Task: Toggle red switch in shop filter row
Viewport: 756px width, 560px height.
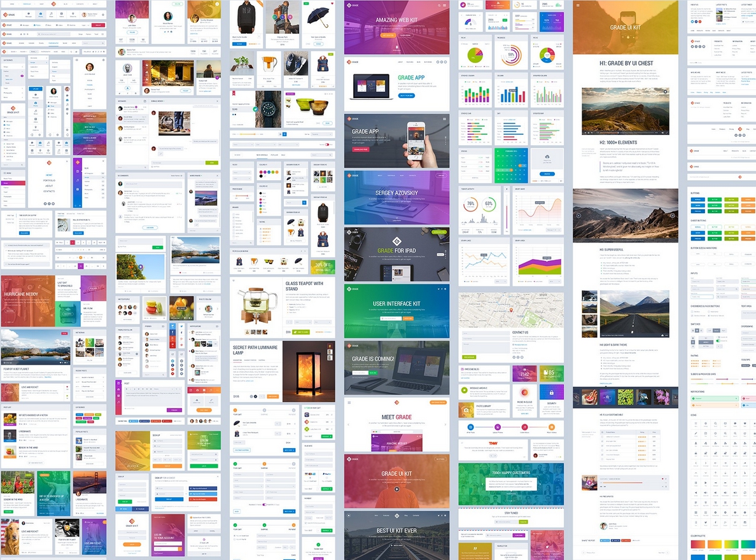Action: [328, 144]
